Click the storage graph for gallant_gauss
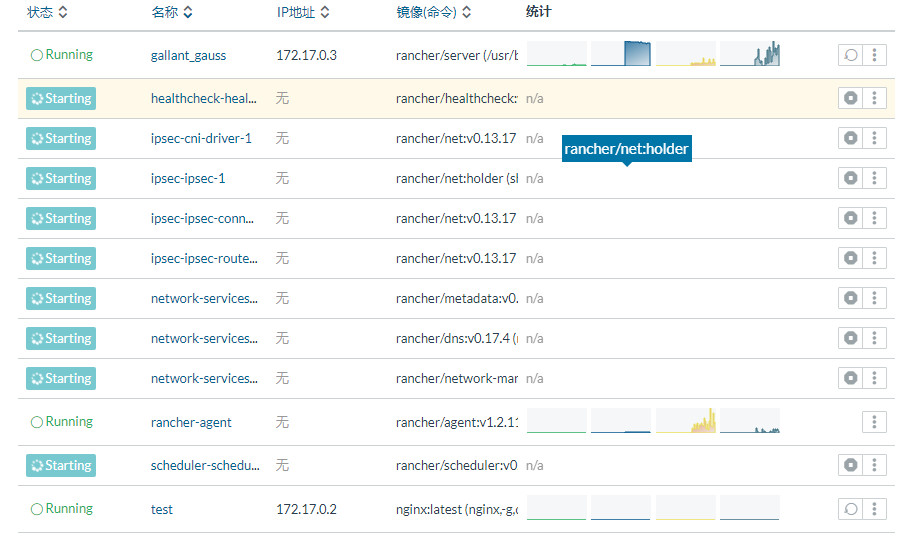 750,54
